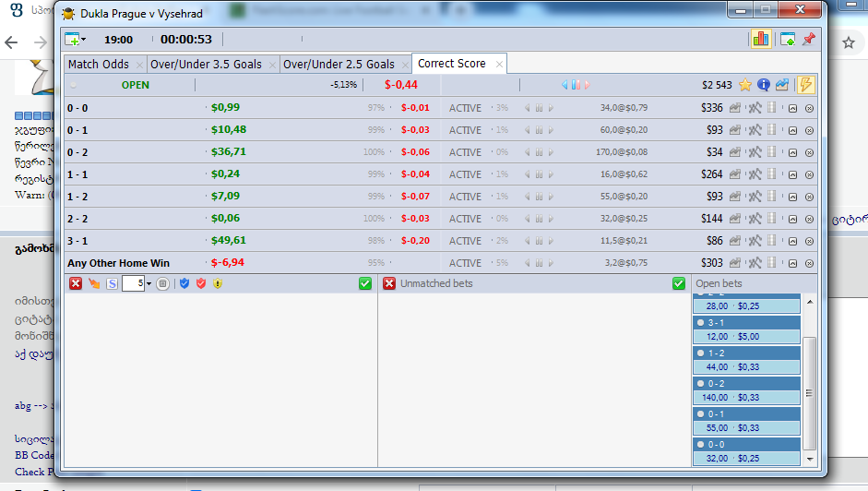Click the gold star favourite icon
868x491 pixels.
745,85
